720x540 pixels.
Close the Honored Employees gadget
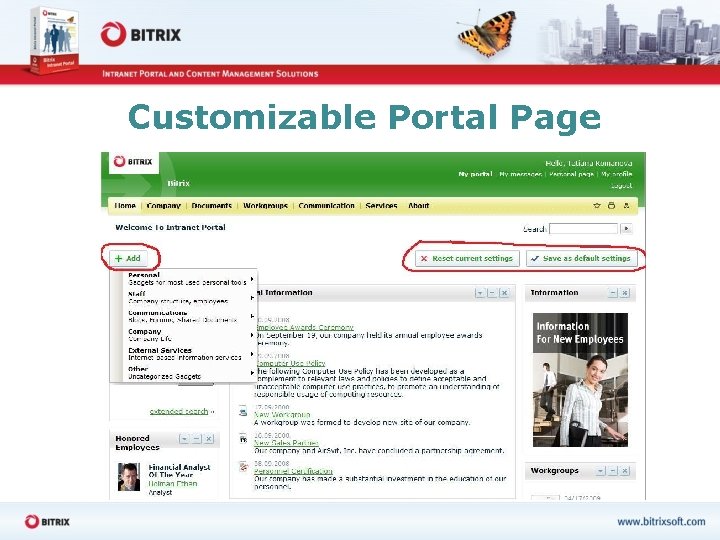(209, 439)
